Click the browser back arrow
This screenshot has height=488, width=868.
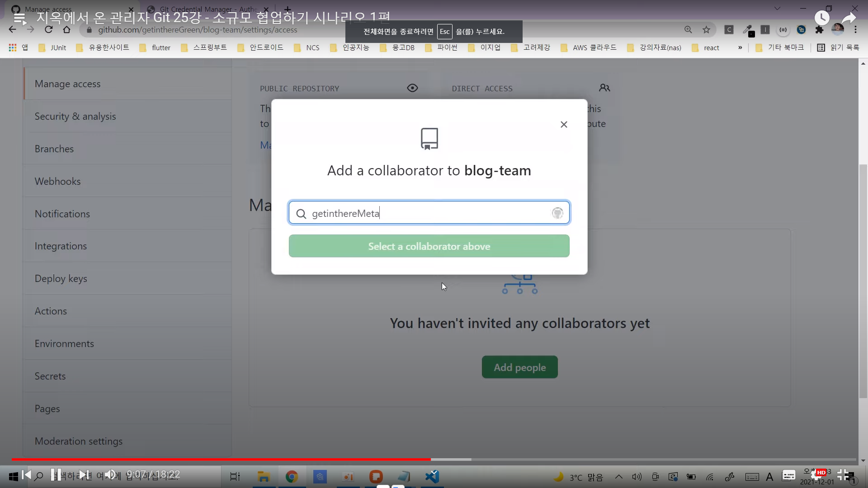12,29
